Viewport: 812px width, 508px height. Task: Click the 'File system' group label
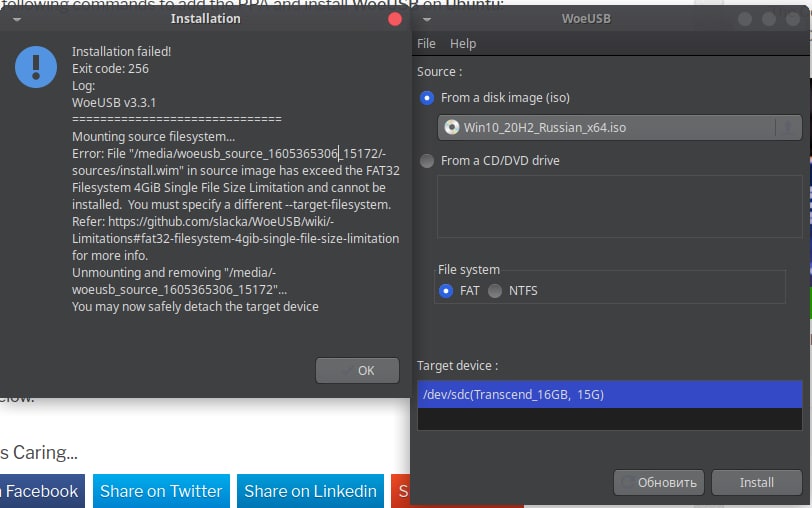pos(469,270)
